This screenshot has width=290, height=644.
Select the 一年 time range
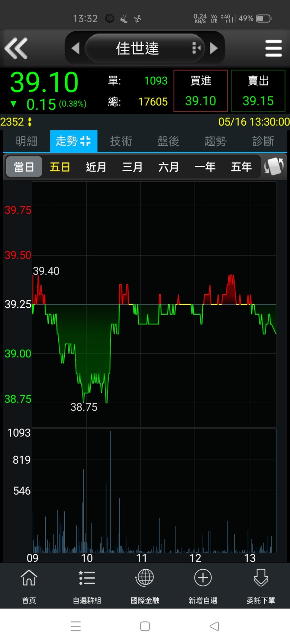tap(205, 167)
